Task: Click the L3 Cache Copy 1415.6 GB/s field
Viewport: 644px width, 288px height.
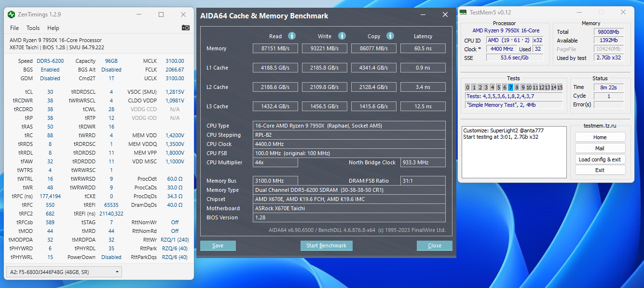Action: (x=374, y=106)
